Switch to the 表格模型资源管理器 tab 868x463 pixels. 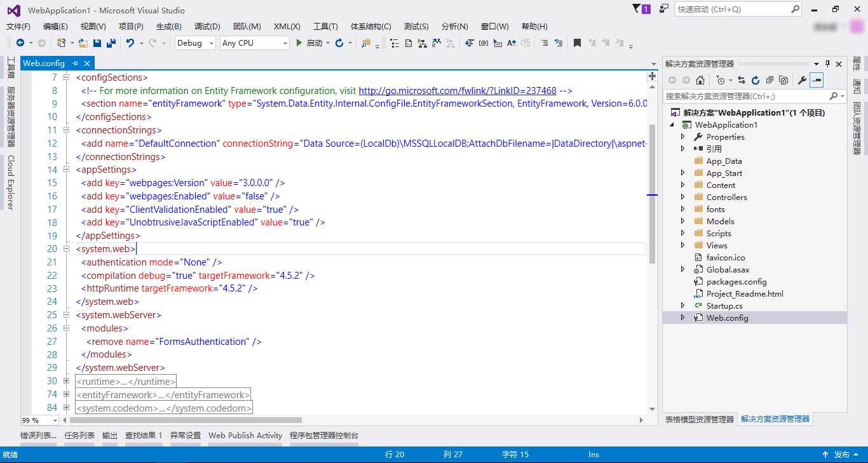(x=699, y=419)
